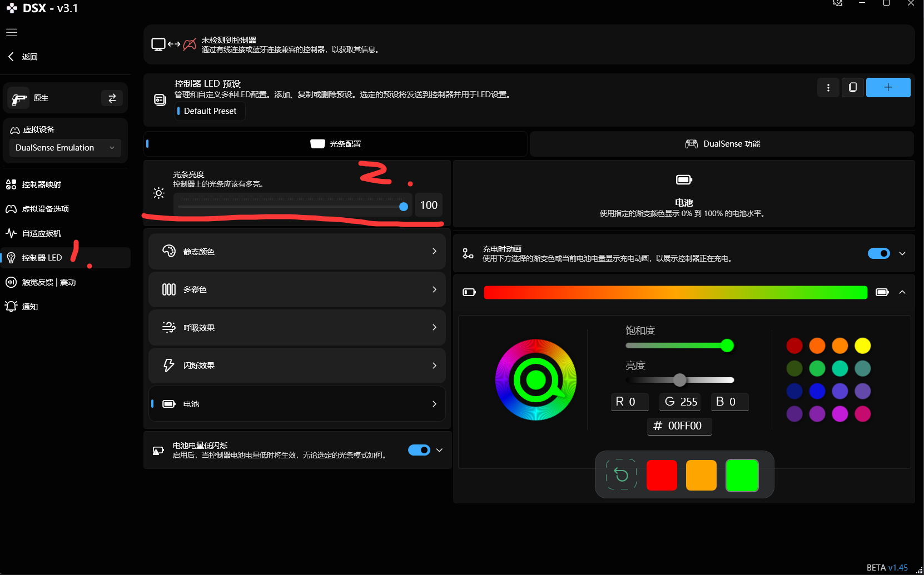Select the orange gradient stop swatch
Image resolution: width=924 pixels, height=575 pixels.
click(x=702, y=475)
